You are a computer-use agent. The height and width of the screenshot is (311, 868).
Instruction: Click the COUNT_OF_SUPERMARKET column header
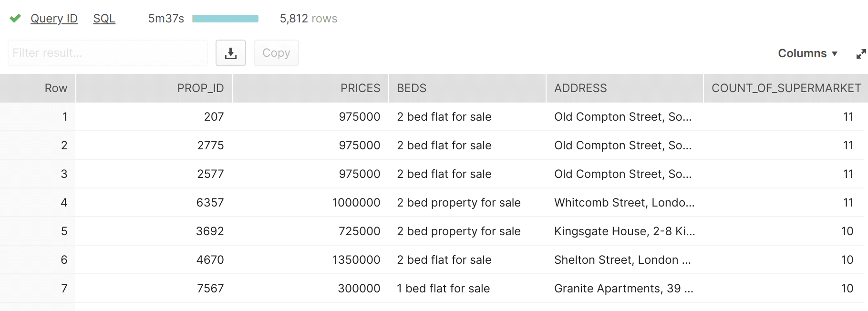(x=786, y=88)
